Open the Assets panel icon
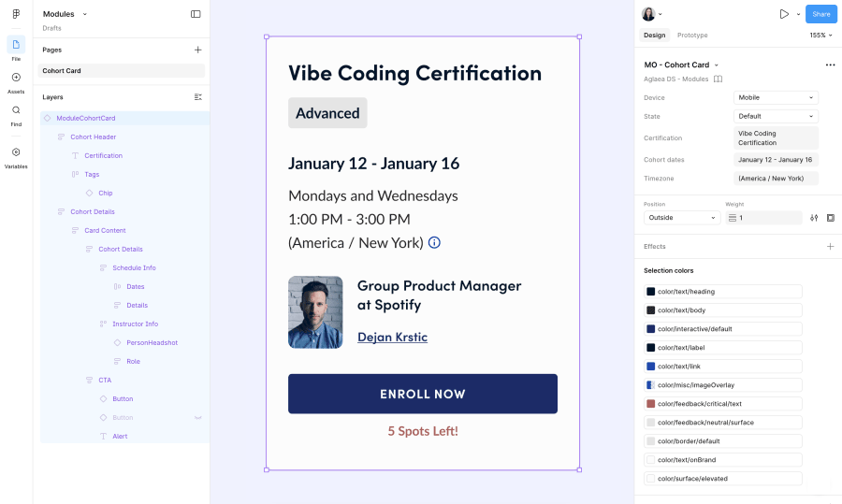The height and width of the screenshot is (504, 842). pyautogui.click(x=16, y=78)
